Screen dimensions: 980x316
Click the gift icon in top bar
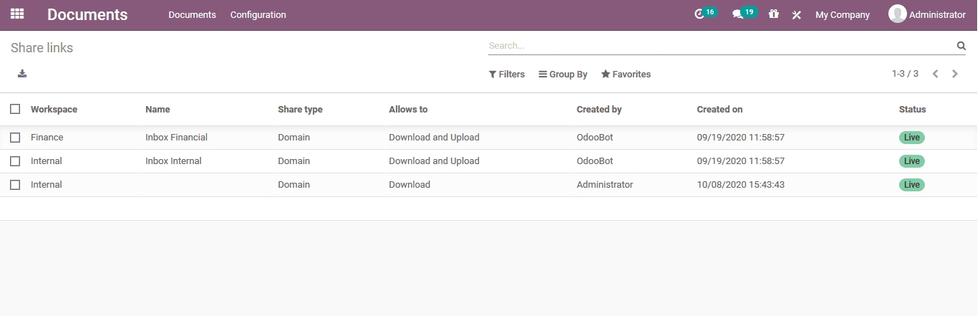[x=773, y=14]
